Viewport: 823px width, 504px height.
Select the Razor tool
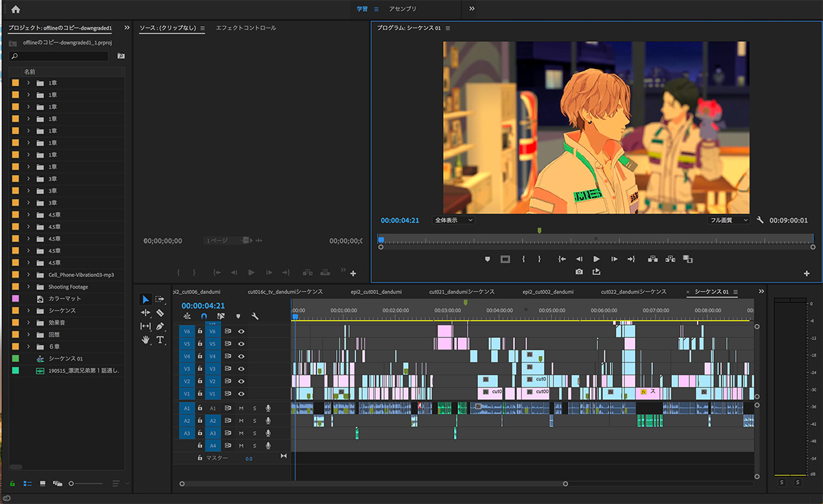pyautogui.click(x=160, y=313)
